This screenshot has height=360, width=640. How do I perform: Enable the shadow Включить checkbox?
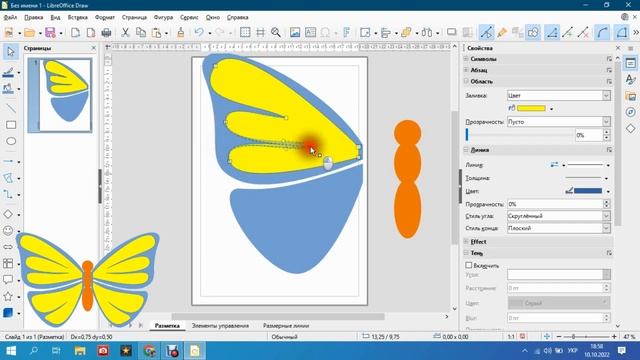(x=469, y=265)
